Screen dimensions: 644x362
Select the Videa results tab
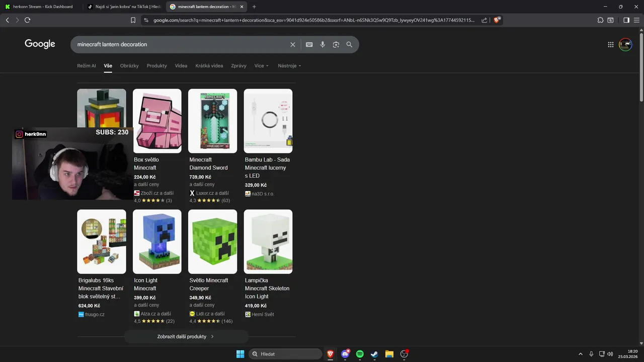point(181,66)
